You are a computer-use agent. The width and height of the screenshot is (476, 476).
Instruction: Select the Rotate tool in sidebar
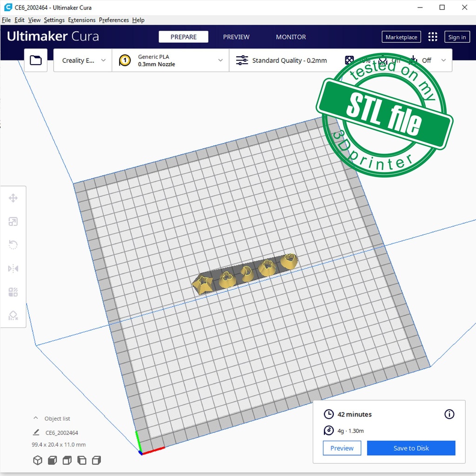pos(13,245)
